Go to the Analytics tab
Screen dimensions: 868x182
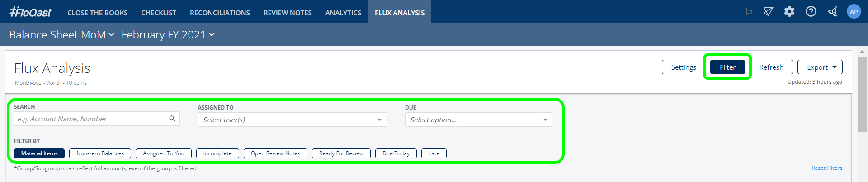click(x=343, y=13)
